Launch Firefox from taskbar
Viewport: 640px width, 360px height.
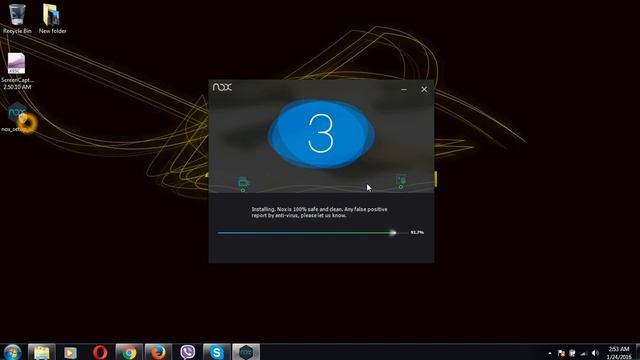158,352
